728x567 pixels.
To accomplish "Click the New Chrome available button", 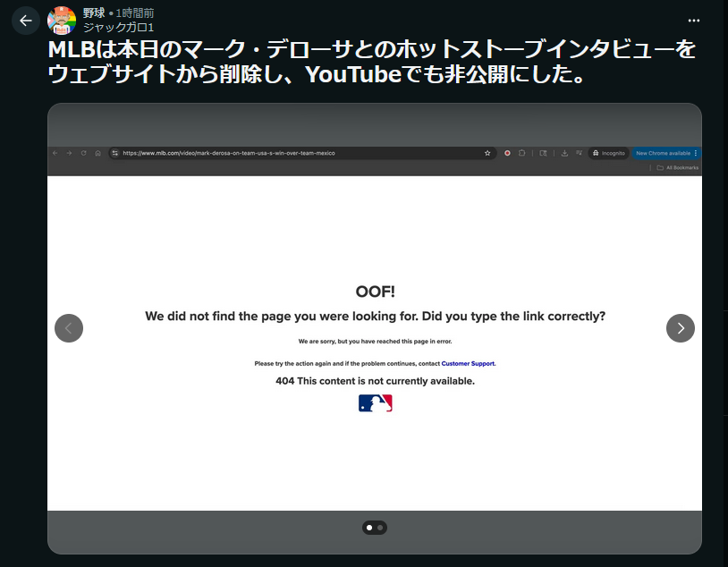I will [663, 153].
